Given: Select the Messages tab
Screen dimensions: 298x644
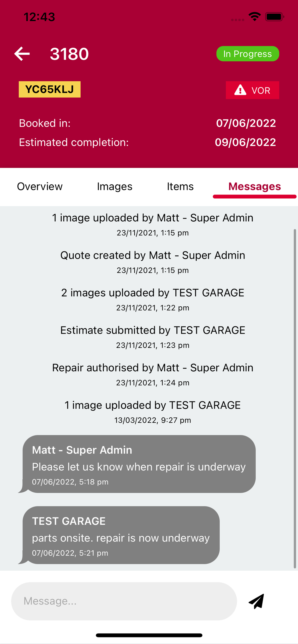Looking at the screenshot, I should pyautogui.click(x=255, y=186).
